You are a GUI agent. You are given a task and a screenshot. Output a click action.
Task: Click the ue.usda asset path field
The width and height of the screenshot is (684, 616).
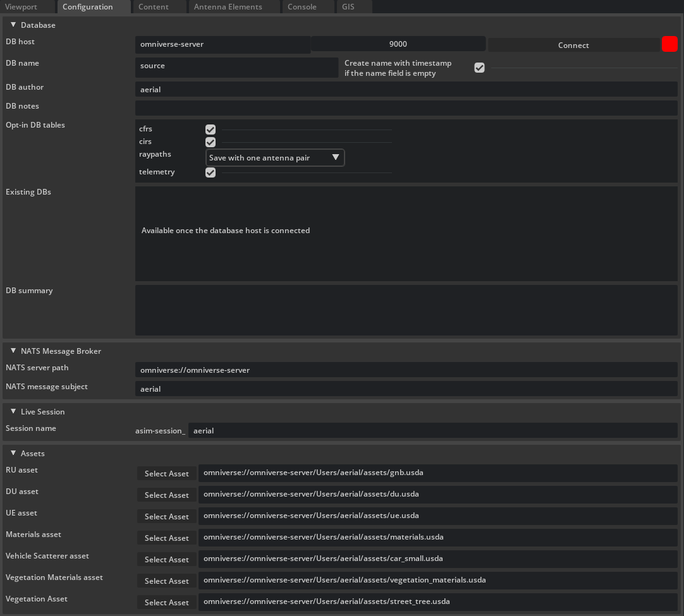click(x=438, y=516)
